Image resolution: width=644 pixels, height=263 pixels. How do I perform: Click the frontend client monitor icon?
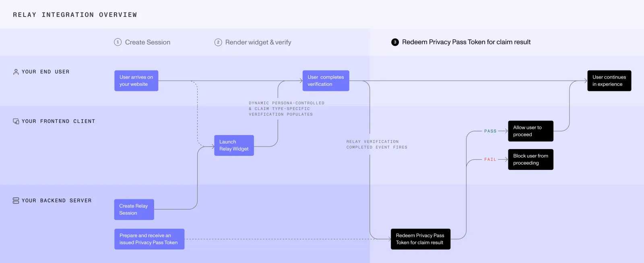coord(16,121)
